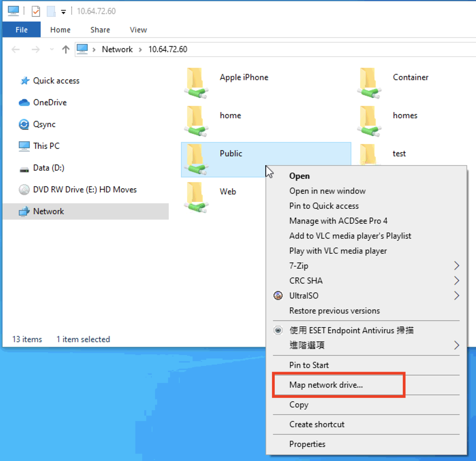The height and width of the screenshot is (461, 476).
Task: Click Network in the address bar breadcrumb
Action: pos(117,49)
